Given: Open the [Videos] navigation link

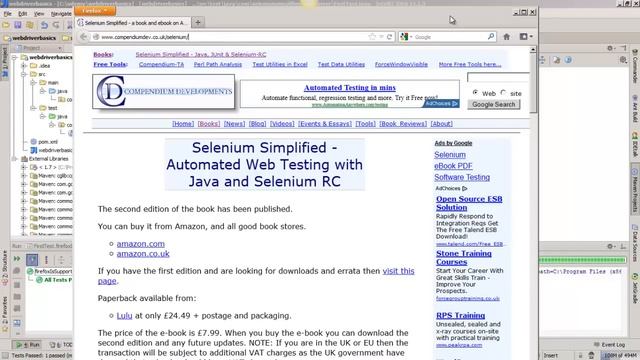Looking at the screenshot, I should click(282, 124).
